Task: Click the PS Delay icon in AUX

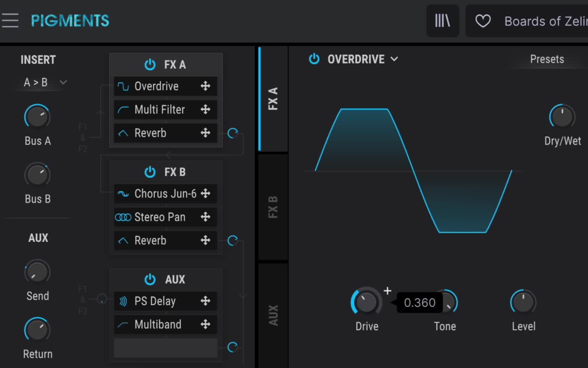Action: pyautogui.click(x=123, y=301)
